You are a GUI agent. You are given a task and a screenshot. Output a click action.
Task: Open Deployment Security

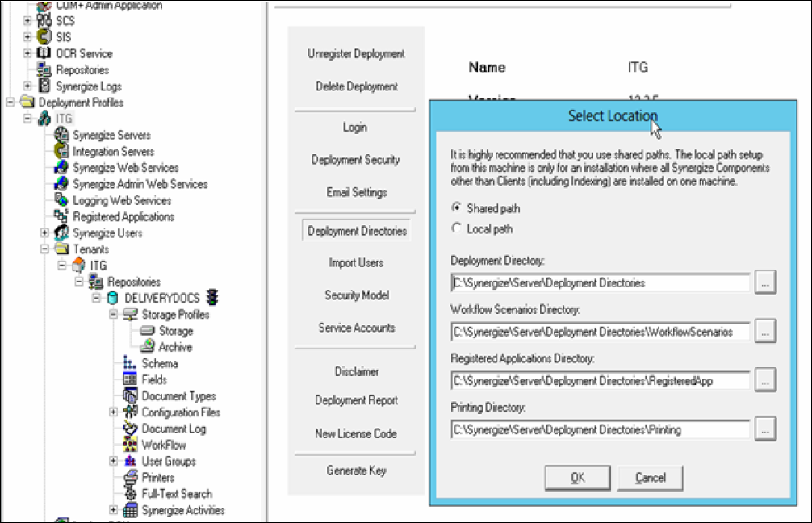355,160
